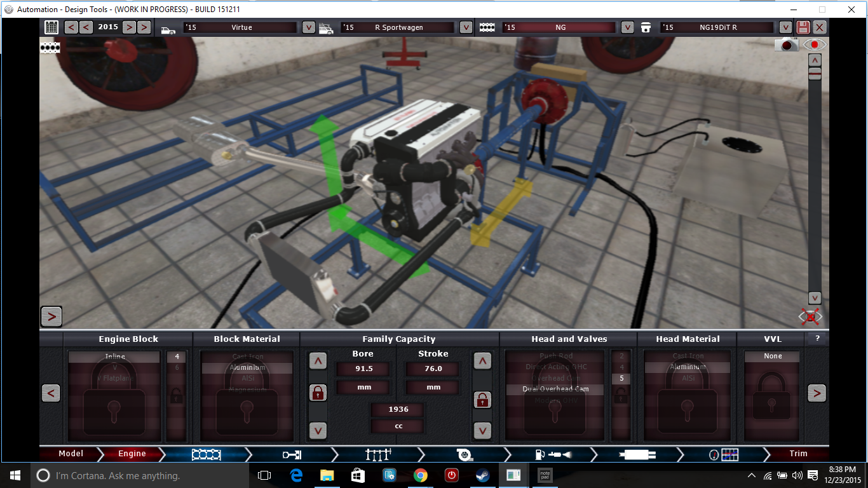Decrease bore with the down arrow

click(x=318, y=431)
